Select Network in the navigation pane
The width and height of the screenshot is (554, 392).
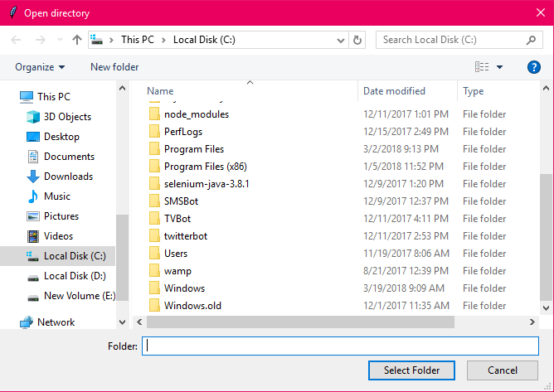coord(47,322)
